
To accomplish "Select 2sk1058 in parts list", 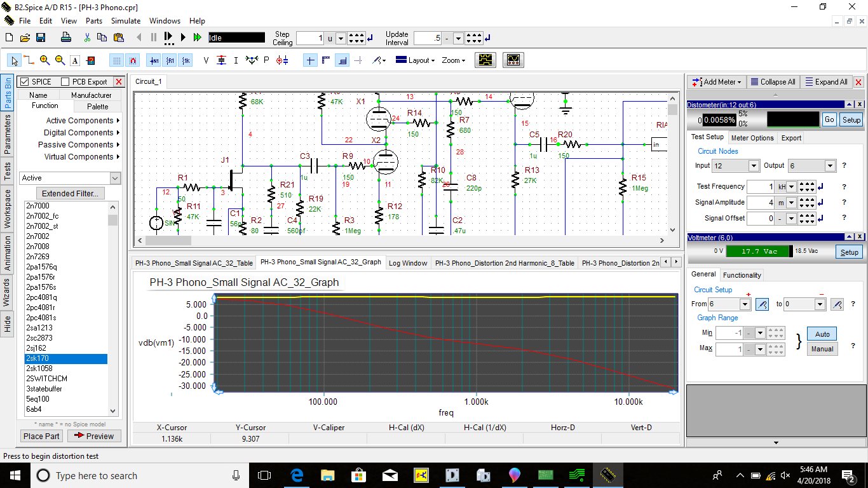I will click(x=66, y=369).
